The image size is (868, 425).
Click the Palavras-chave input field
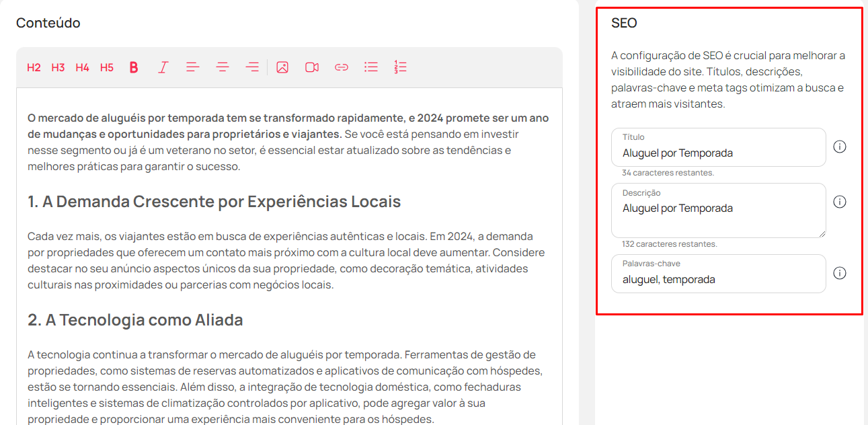[x=718, y=274]
